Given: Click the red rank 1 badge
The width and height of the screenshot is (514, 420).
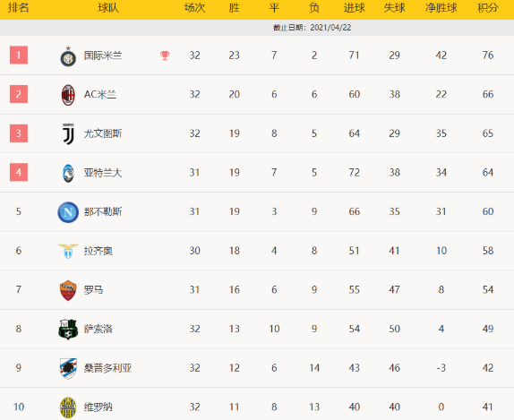Looking at the screenshot, I should coord(19,56).
